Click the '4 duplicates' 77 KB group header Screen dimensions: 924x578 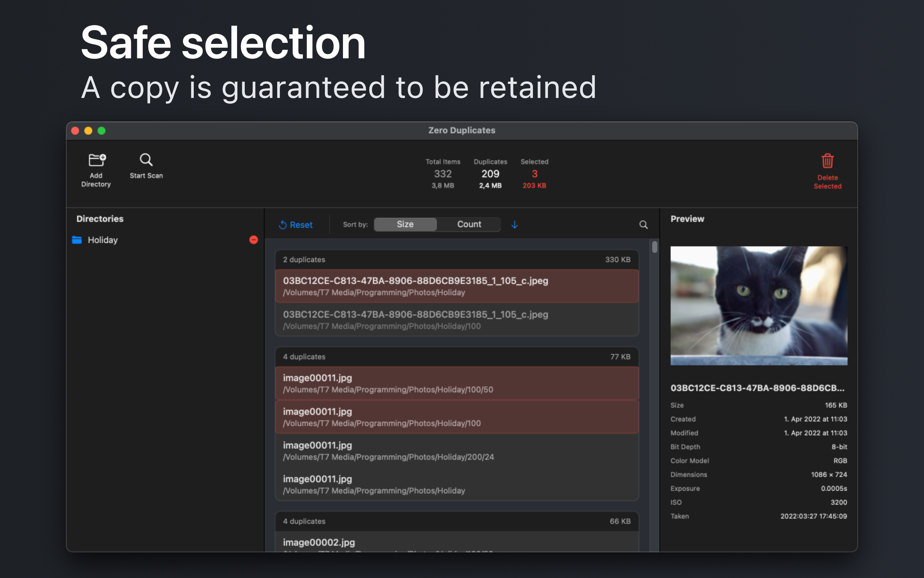click(457, 357)
